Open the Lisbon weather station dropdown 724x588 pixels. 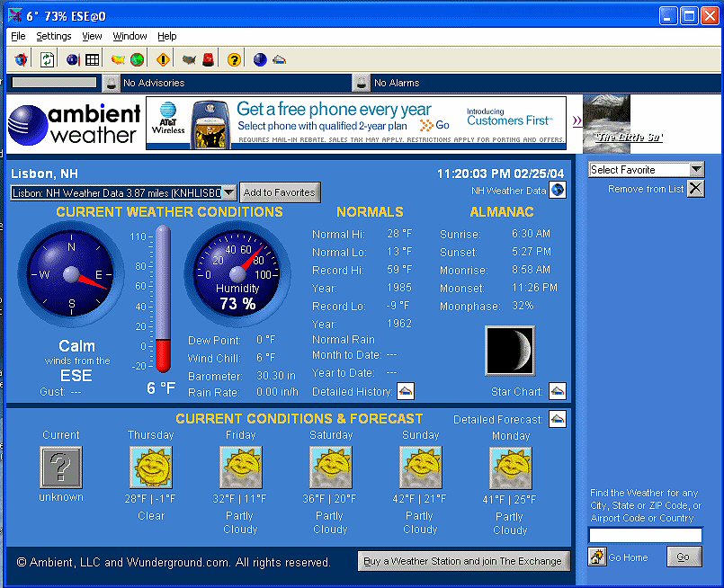pyautogui.click(x=228, y=192)
